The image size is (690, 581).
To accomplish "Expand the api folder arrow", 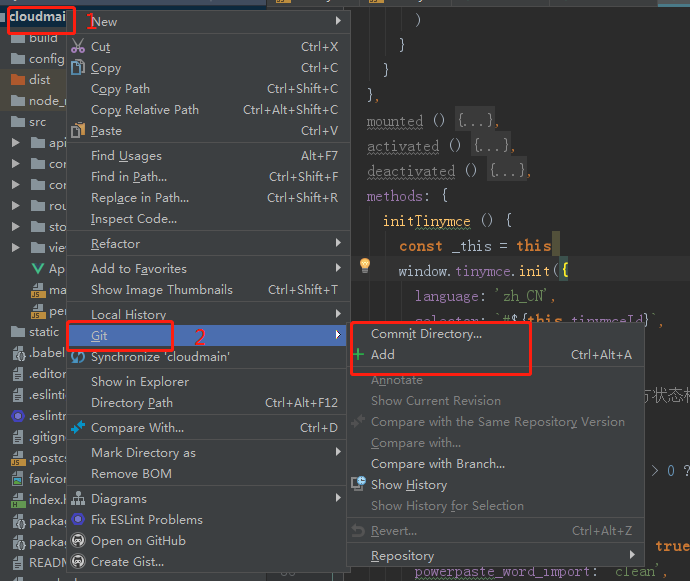I will point(15,143).
